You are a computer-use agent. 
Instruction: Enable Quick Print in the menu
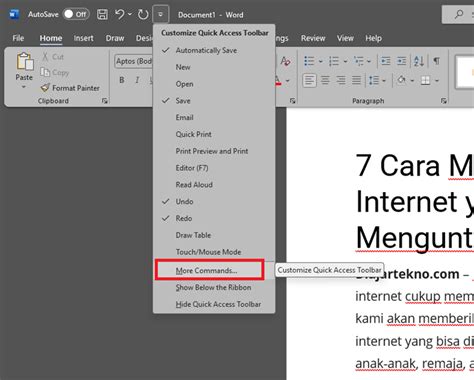click(x=214, y=134)
